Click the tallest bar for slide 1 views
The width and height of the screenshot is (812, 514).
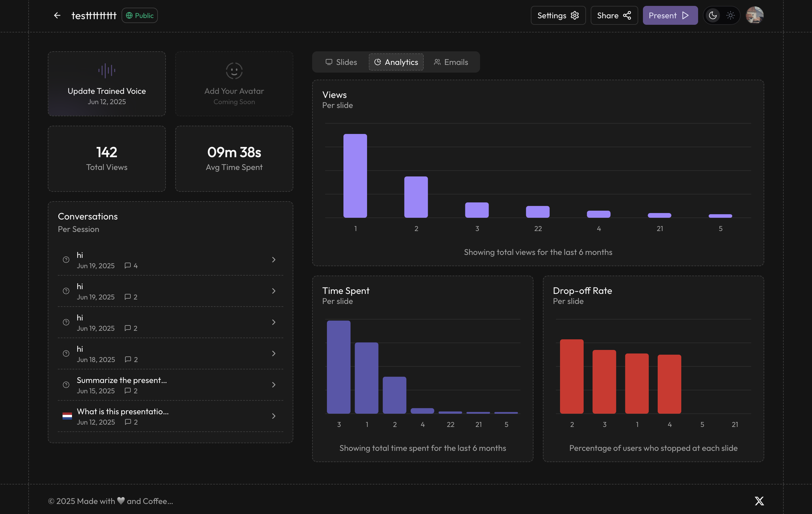[355, 175]
